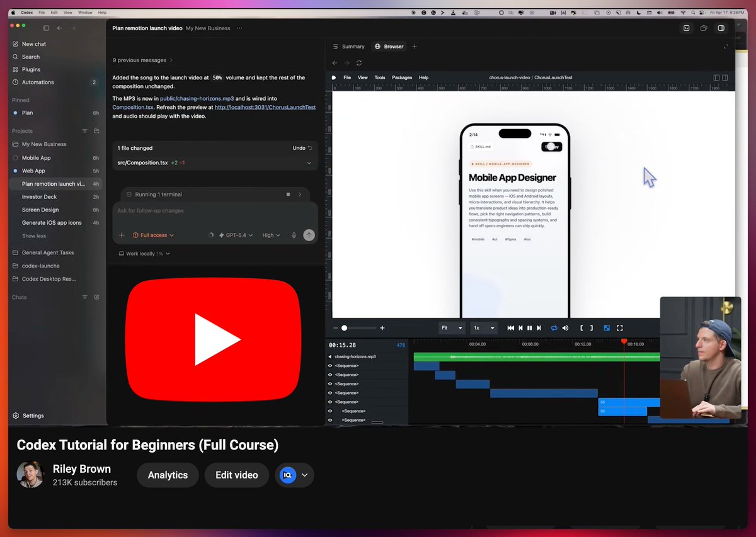Filter projects list icon in Projects header
Viewport: 756px width, 537px height.
click(85, 131)
